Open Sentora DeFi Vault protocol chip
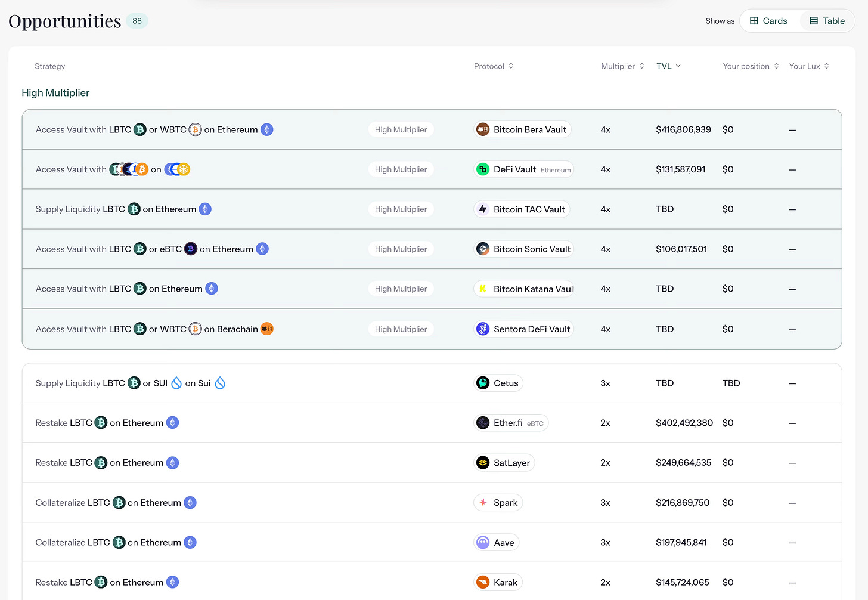 524,329
